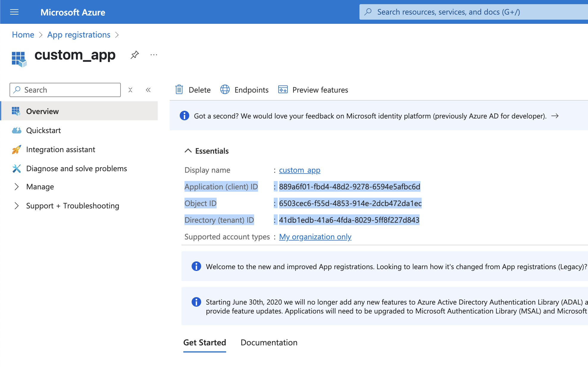Follow the feedback banner arrow
This screenshot has width=588, height=368.
point(555,116)
